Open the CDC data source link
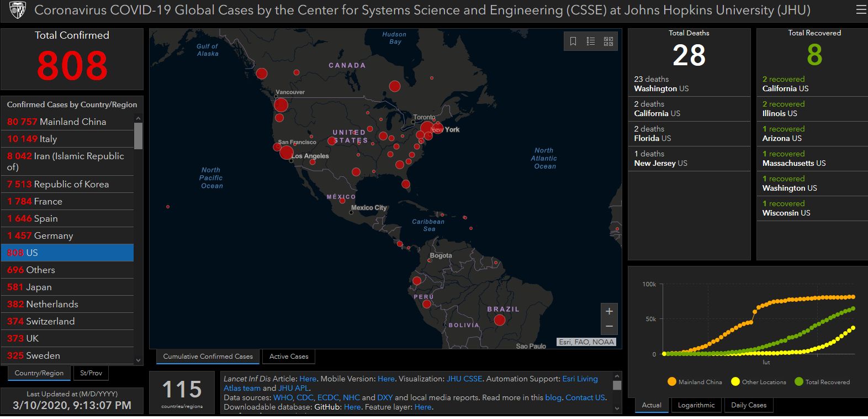This screenshot has height=419, width=868. (305, 397)
